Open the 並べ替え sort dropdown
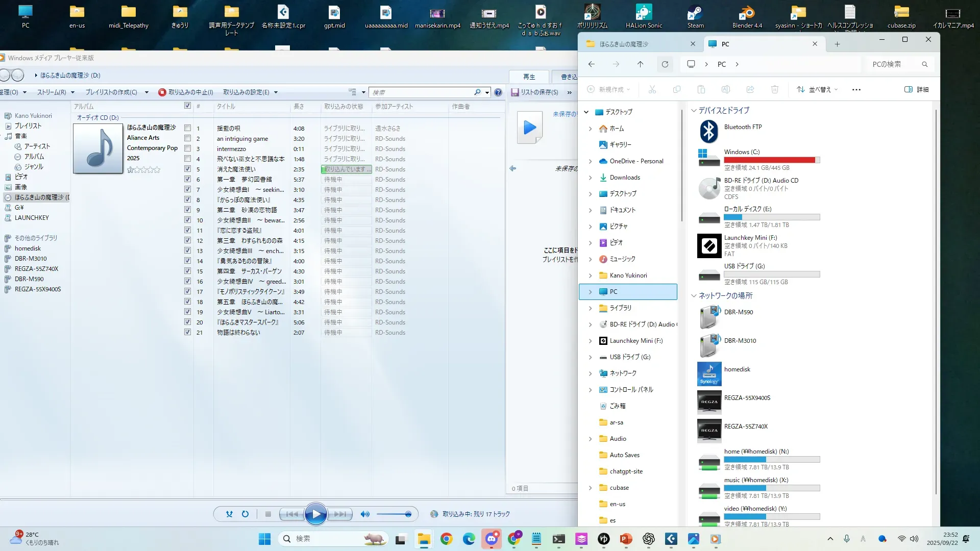The image size is (980, 551). (x=817, y=90)
